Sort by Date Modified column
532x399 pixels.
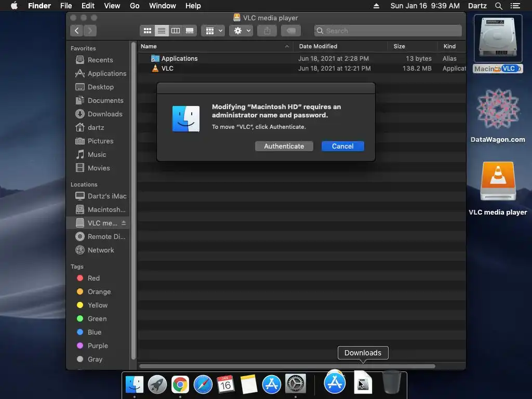point(340,46)
